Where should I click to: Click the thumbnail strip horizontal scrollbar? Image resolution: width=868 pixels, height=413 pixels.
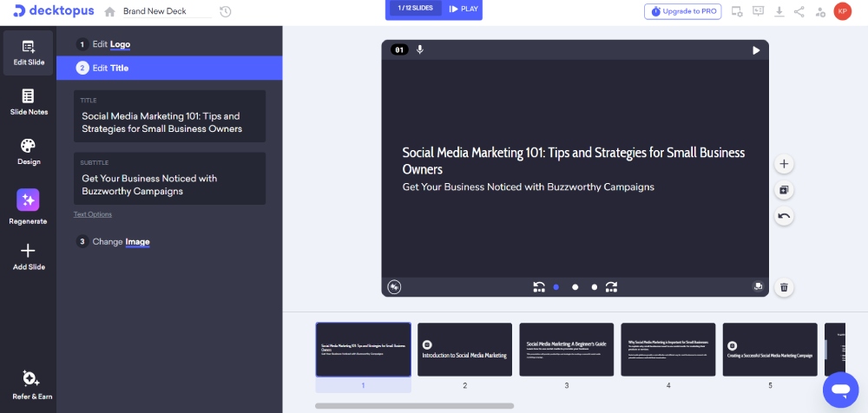414,405
